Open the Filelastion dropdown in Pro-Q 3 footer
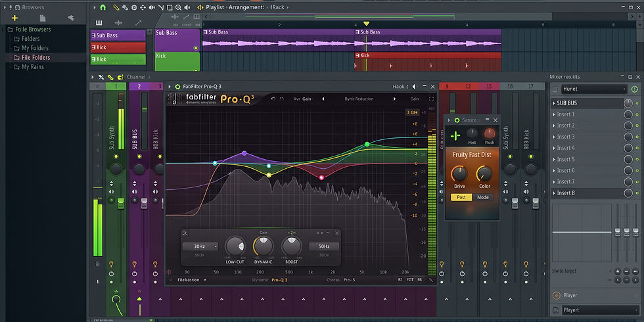Viewport: 644px width, 322px height. coord(192,280)
